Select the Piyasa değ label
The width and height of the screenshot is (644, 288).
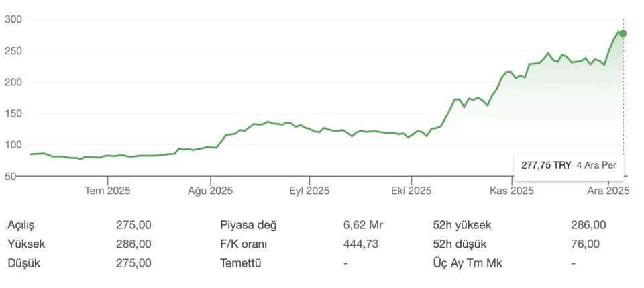click(x=248, y=225)
